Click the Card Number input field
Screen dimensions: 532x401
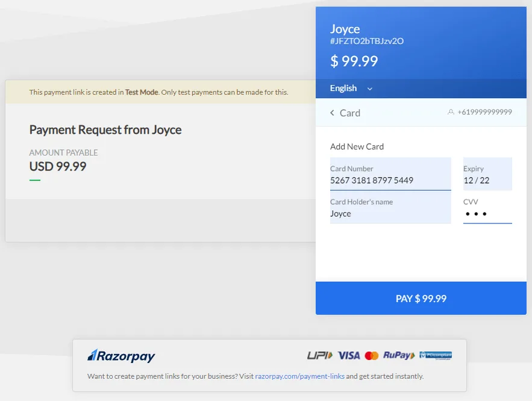[390, 174]
